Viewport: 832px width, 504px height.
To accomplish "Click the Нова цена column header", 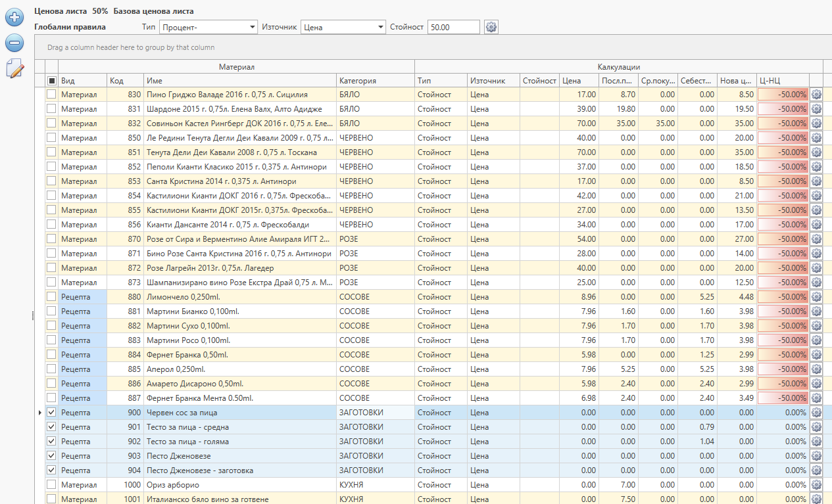I will tap(736, 81).
